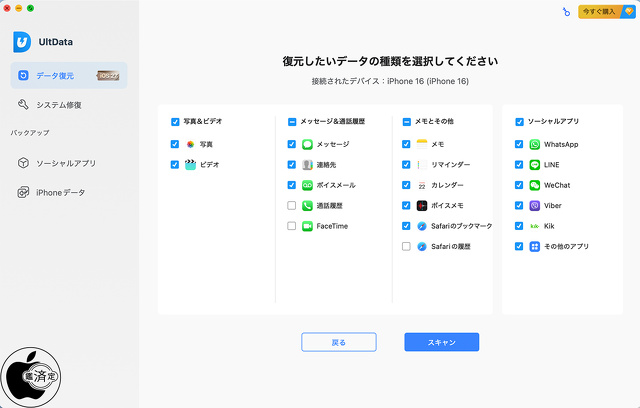Click Safari icon beside Safariの履歴

[x=422, y=246]
